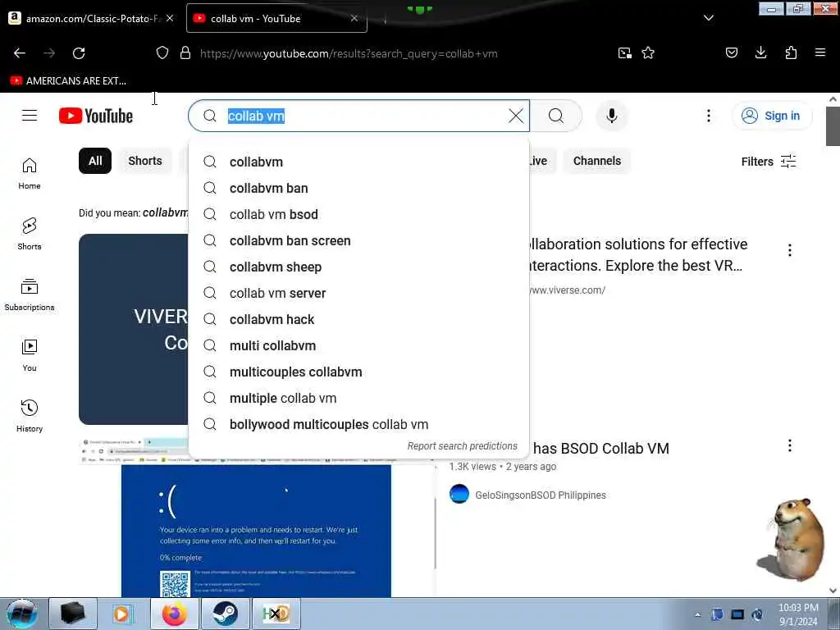Choose the suggestion "collab vm bsod"
840x630 pixels.
359,214
